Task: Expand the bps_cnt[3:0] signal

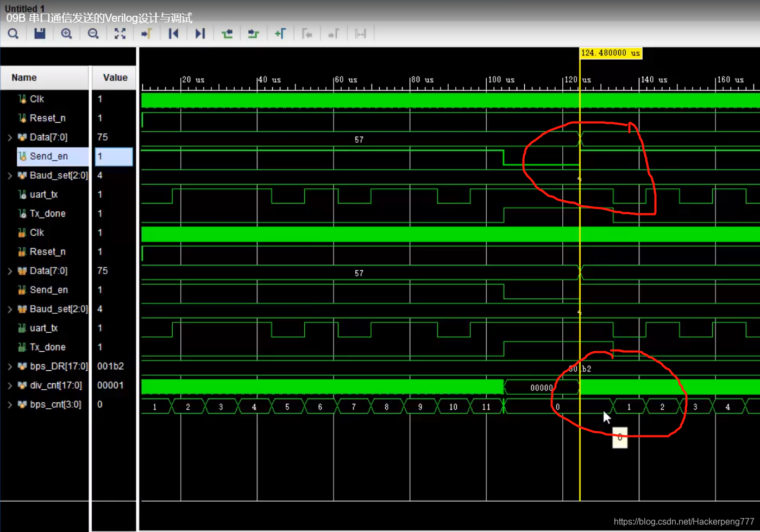Action: pos(10,404)
